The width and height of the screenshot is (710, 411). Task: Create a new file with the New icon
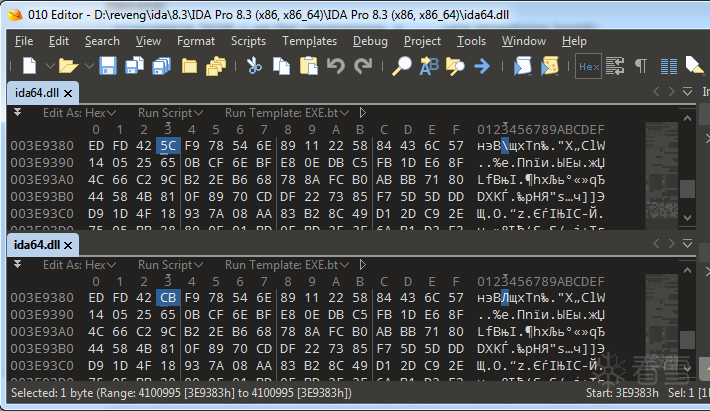pos(29,66)
